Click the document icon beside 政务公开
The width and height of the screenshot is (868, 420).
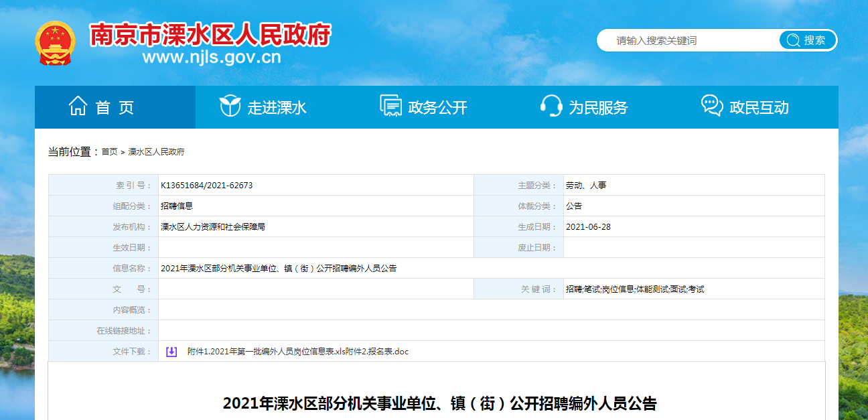pyautogui.click(x=390, y=106)
